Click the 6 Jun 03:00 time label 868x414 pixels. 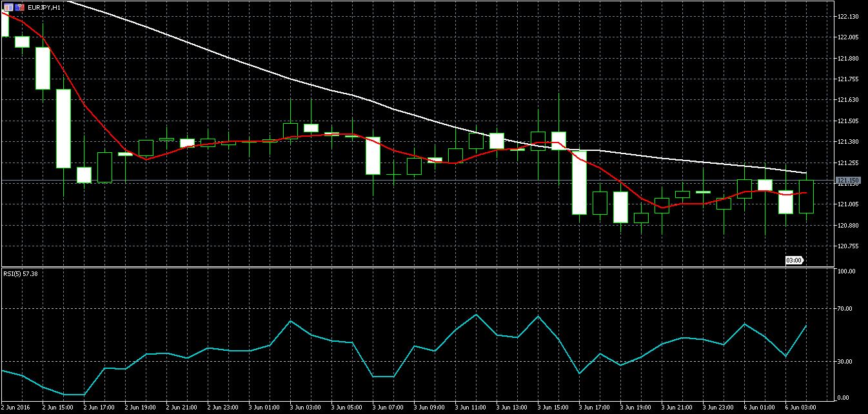pos(796,408)
